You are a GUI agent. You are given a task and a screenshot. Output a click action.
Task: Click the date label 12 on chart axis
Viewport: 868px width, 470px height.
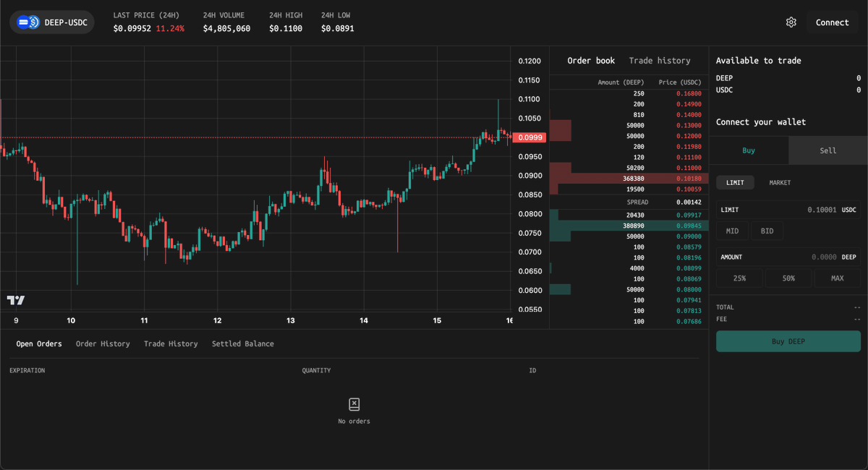pos(217,320)
